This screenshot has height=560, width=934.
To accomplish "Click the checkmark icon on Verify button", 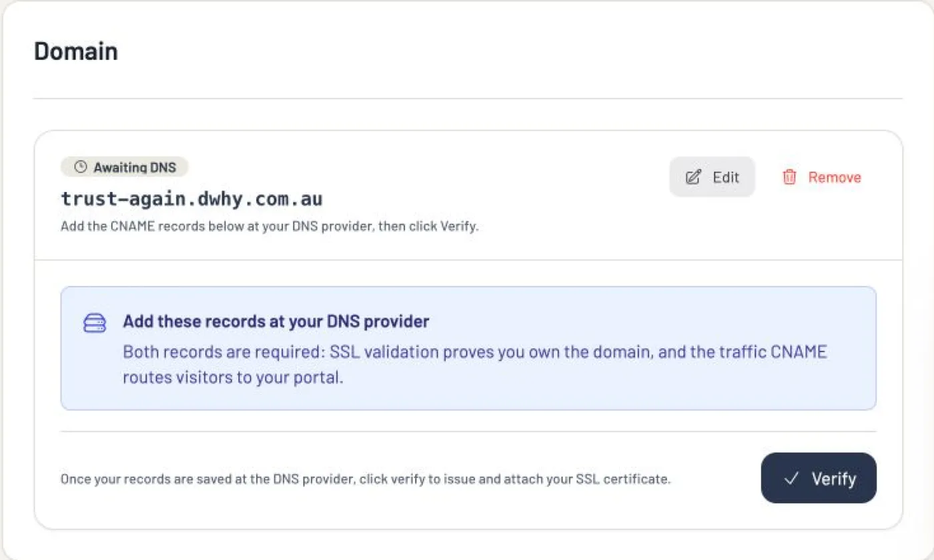I will coord(792,478).
